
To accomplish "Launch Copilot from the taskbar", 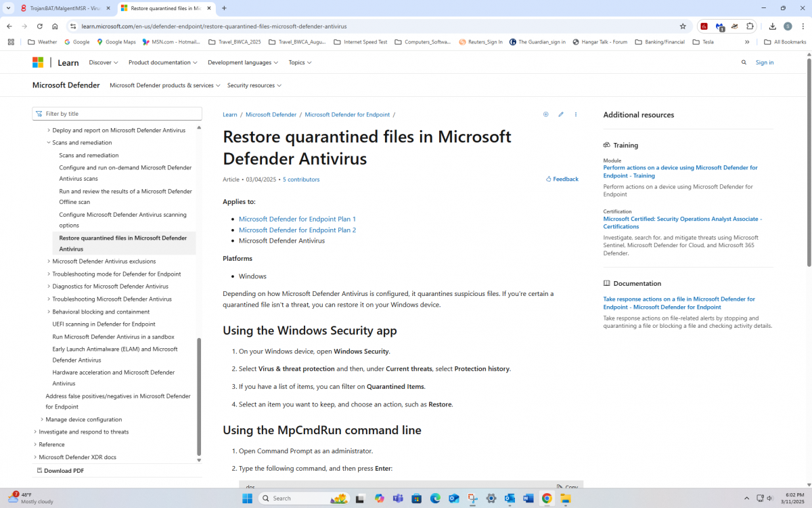I will [380, 499].
